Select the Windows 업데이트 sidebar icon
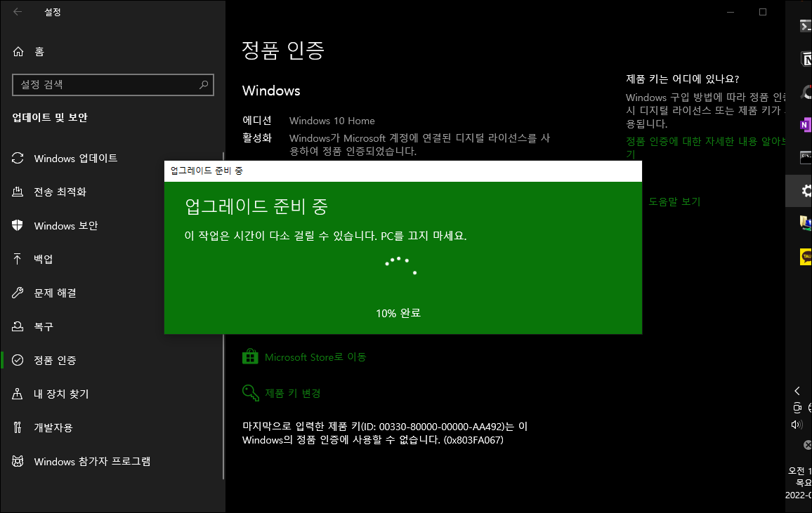 click(19, 158)
